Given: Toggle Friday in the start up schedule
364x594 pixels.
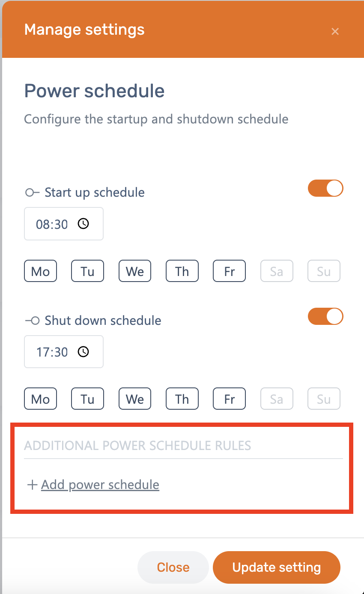Looking at the screenshot, I should (x=230, y=271).
